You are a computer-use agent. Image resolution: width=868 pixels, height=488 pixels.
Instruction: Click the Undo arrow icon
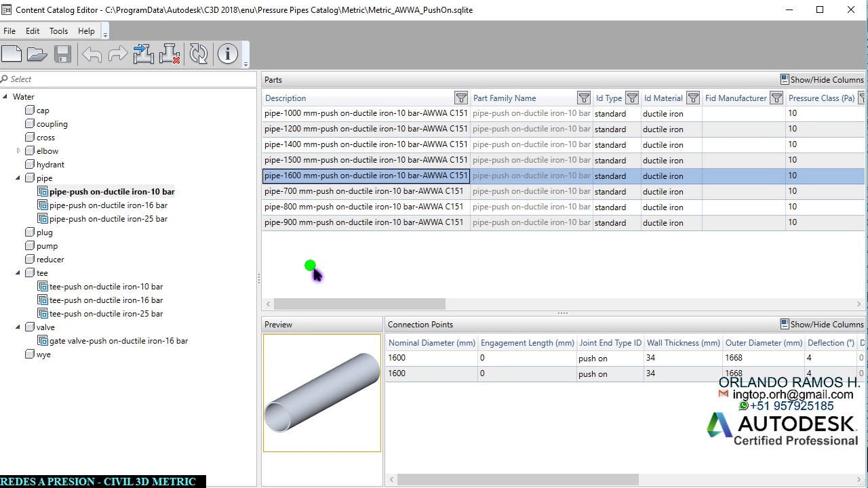(92, 54)
